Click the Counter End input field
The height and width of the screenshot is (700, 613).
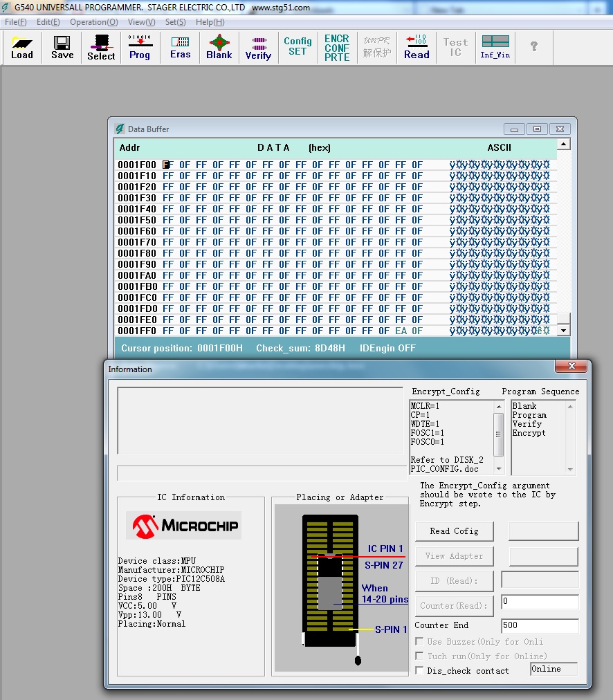coord(540,625)
